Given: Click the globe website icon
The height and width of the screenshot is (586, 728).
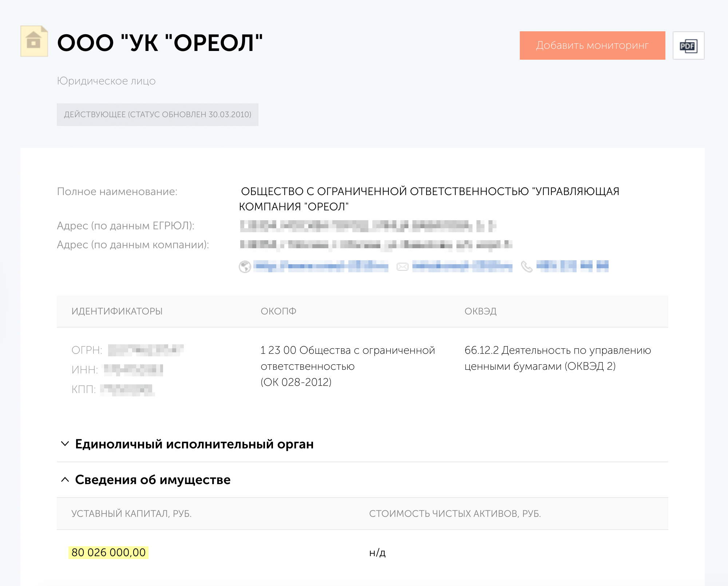Looking at the screenshot, I should tap(245, 267).
